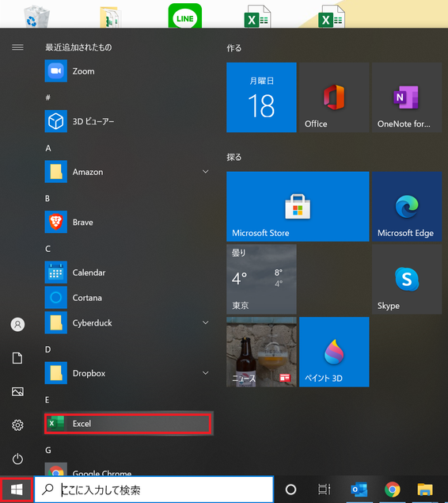Launch Zoom from recently added
The image size is (448, 503).
(x=128, y=70)
